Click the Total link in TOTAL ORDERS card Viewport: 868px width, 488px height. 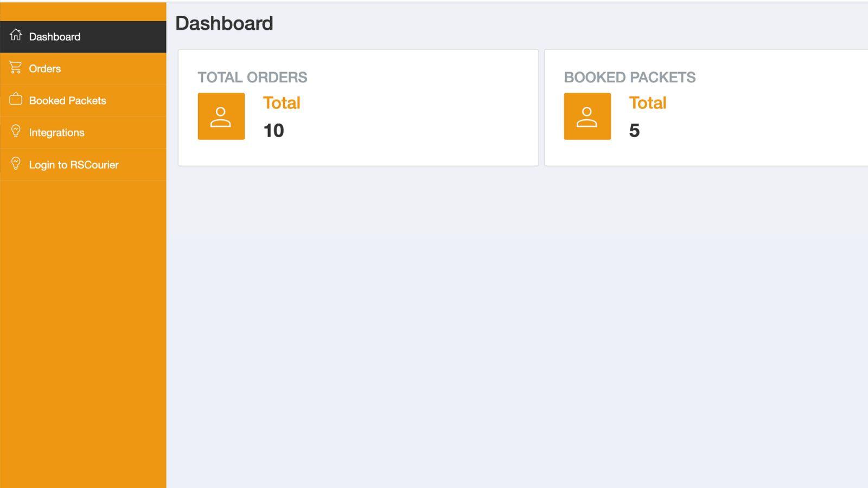[281, 102]
